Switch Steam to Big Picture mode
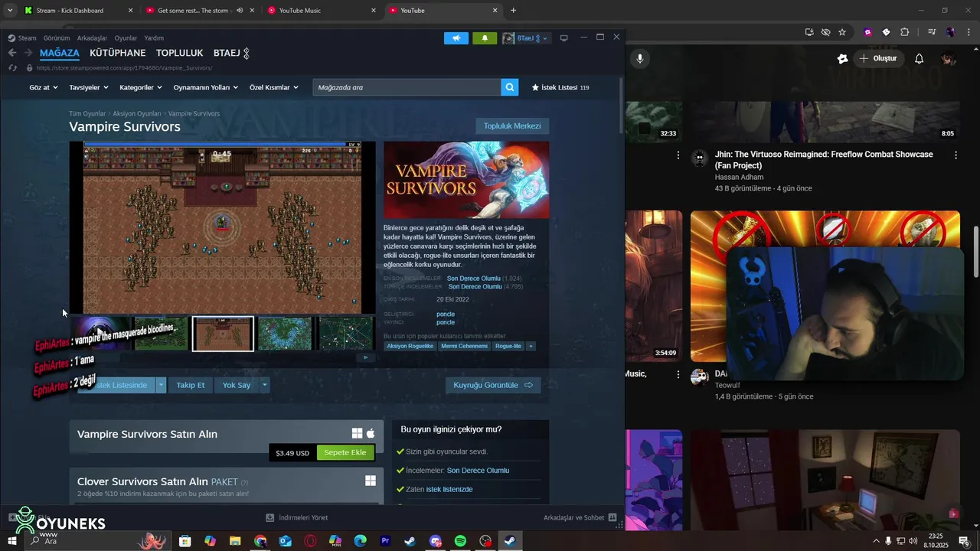Viewport: 980px width, 551px height. tap(564, 38)
